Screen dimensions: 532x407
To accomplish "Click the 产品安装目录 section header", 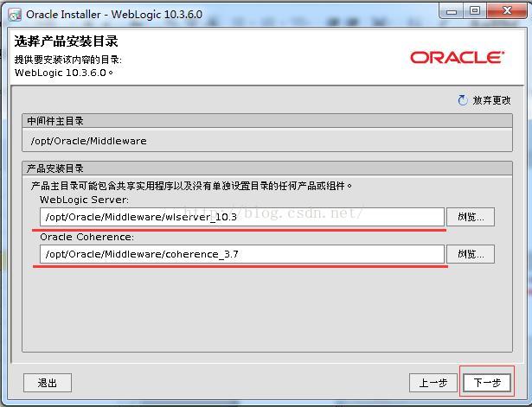I will pyautogui.click(x=267, y=169).
